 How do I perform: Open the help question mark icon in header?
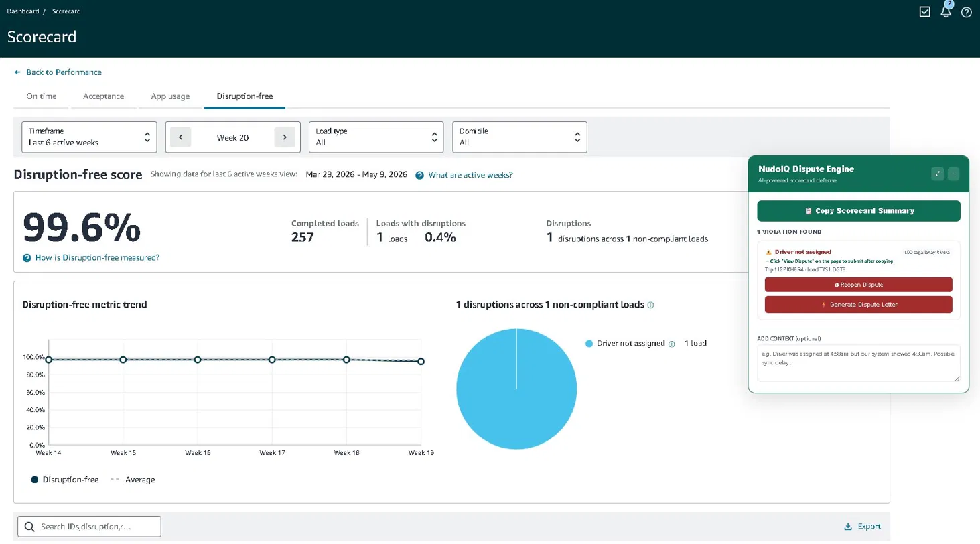click(967, 12)
